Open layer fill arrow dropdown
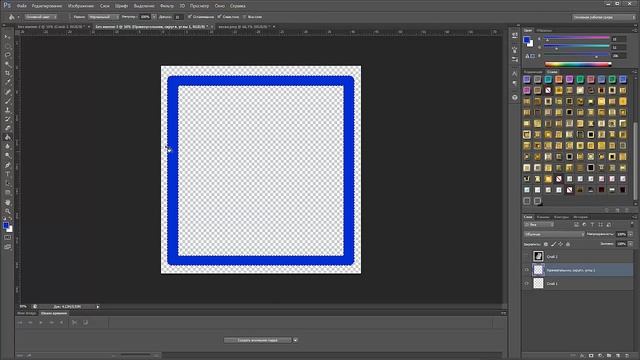Viewport: 640px width, 360px height. pyautogui.click(x=631, y=244)
